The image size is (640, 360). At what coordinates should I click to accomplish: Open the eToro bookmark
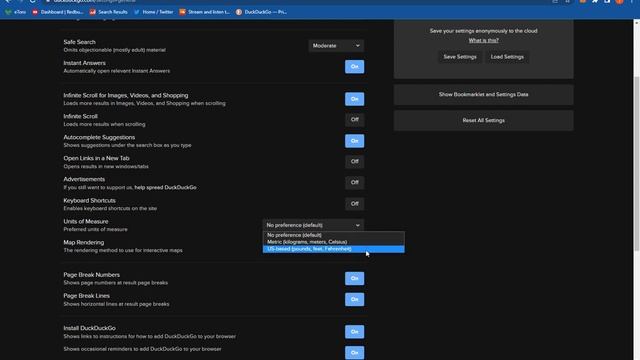coord(16,12)
